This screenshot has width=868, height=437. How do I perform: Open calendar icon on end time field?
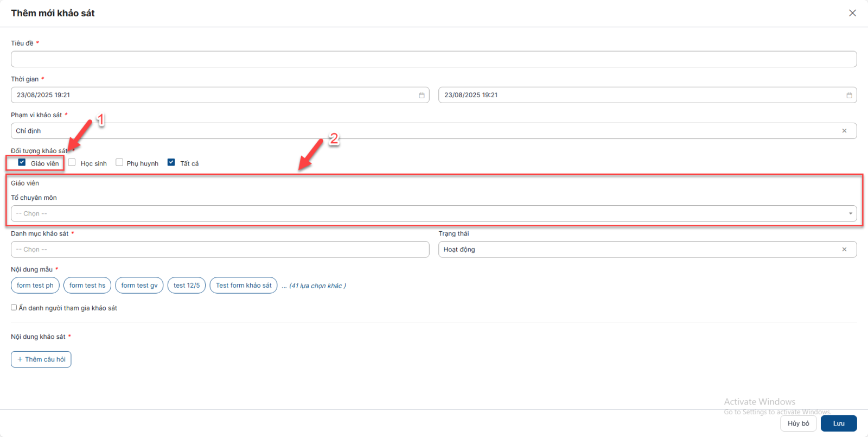point(849,95)
